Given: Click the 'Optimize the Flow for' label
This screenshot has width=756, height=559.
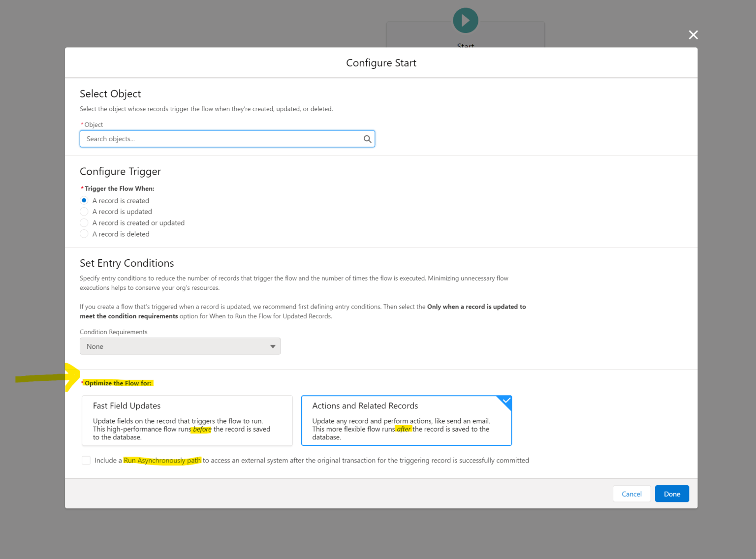Looking at the screenshot, I should [x=118, y=383].
